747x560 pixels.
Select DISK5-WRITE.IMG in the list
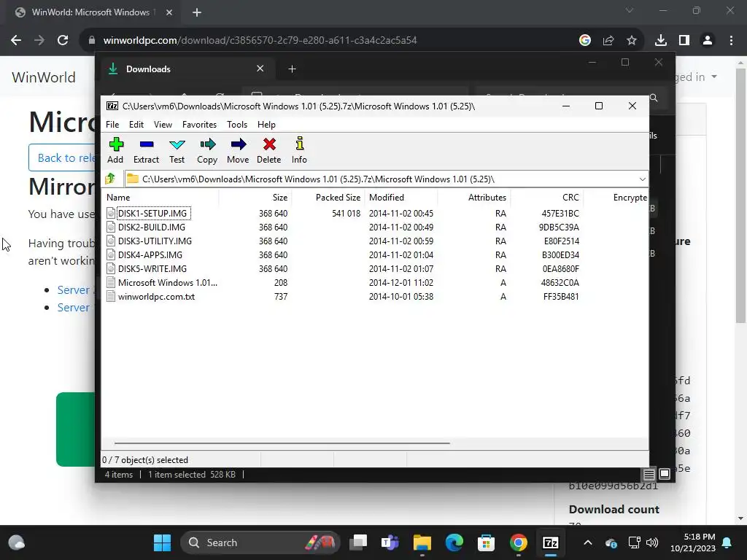pos(152,268)
